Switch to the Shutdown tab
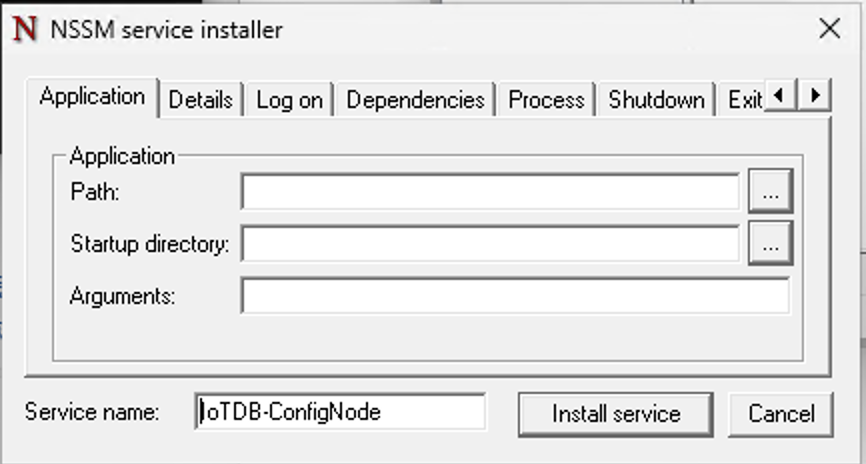 coord(656,100)
